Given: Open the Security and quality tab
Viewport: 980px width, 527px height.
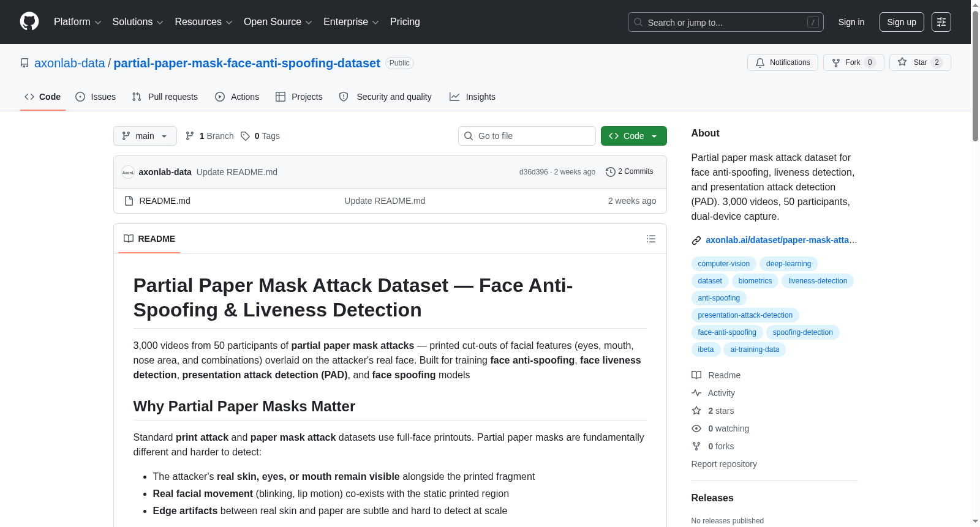Looking at the screenshot, I should click(385, 97).
